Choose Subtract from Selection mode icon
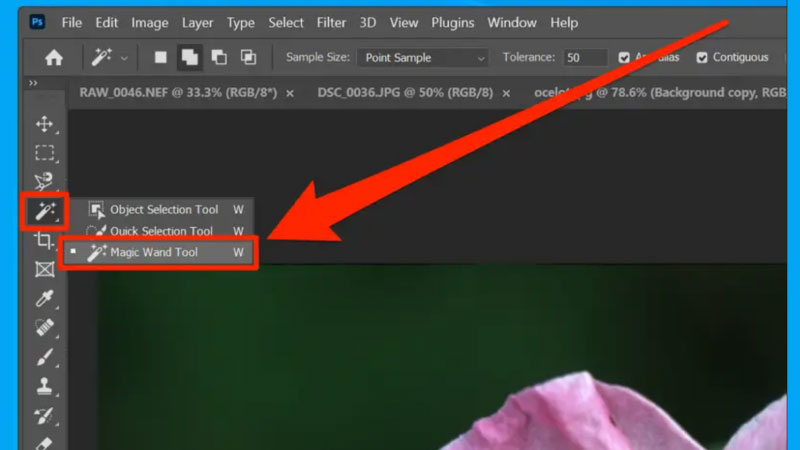800x450 pixels. [219, 57]
